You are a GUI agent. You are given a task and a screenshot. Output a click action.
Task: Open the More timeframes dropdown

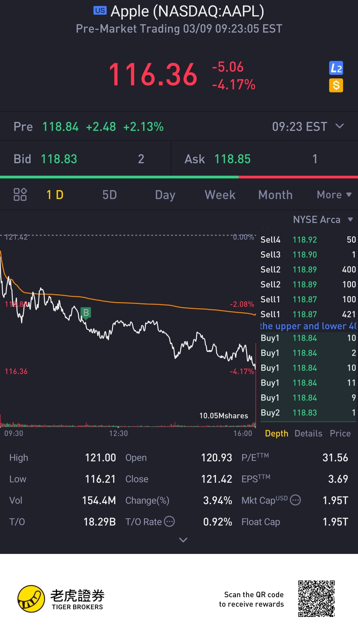pos(334,195)
